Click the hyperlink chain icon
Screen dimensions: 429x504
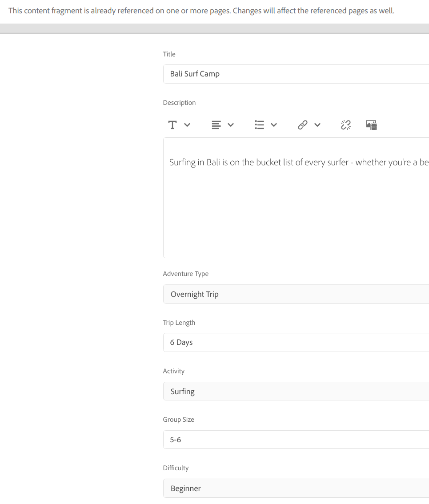(303, 125)
